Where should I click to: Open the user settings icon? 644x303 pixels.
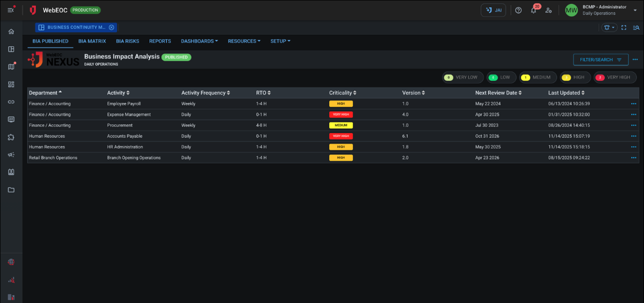click(548, 10)
